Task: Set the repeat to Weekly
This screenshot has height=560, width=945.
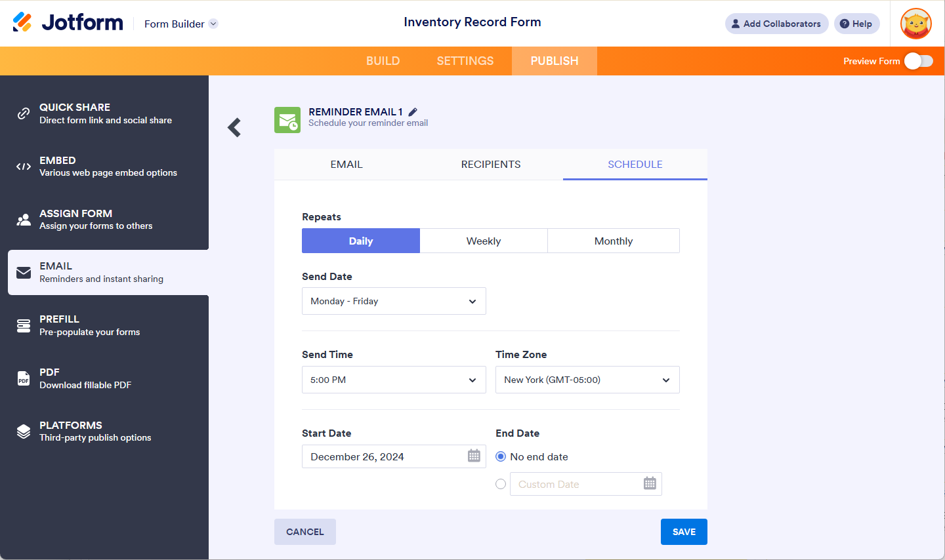Action: 484,241
